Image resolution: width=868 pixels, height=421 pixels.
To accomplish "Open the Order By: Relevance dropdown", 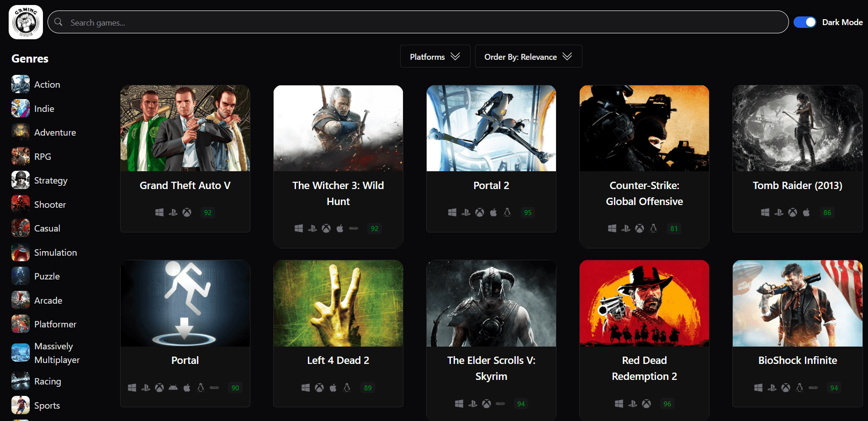I will [x=528, y=56].
